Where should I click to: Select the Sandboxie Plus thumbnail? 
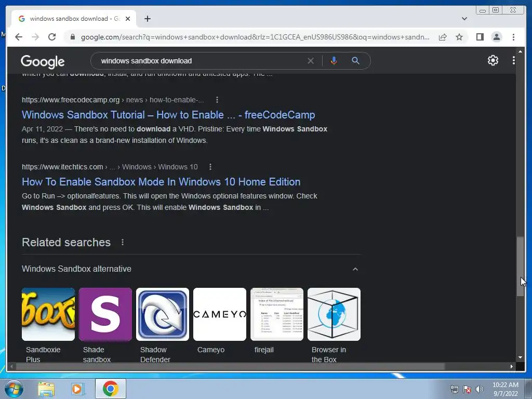pyautogui.click(x=48, y=314)
